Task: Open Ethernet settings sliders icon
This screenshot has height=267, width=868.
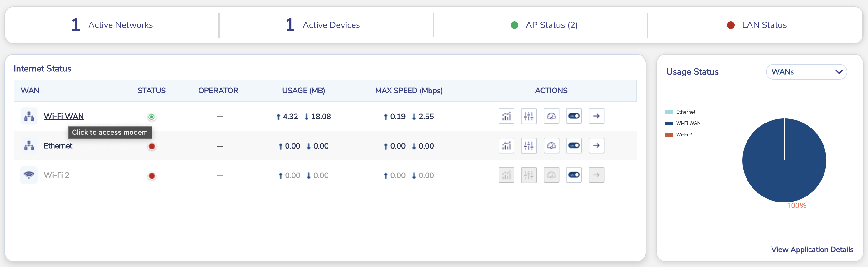Action: tap(529, 146)
